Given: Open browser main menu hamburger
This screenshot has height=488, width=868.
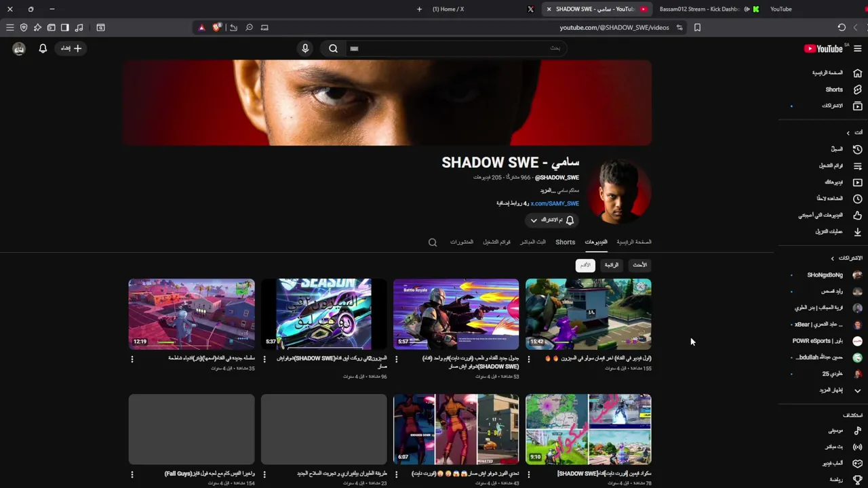Looking at the screenshot, I should pos(10,28).
